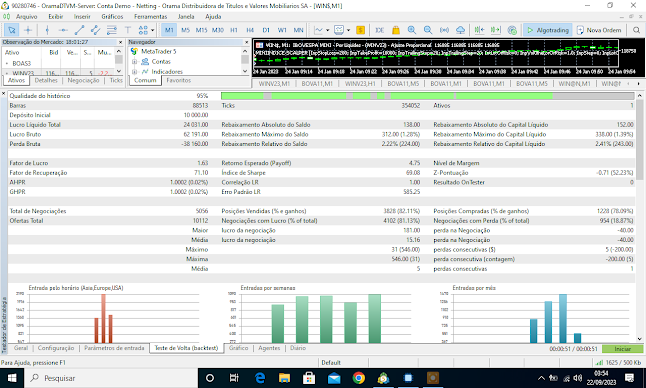Open the Mail app on taskbar
Screen dimensions: 646x388
pyautogui.click(x=334, y=378)
